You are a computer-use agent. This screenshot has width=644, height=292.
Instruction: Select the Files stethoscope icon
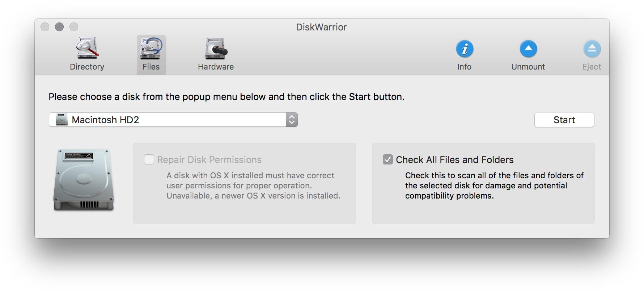(151, 49)
